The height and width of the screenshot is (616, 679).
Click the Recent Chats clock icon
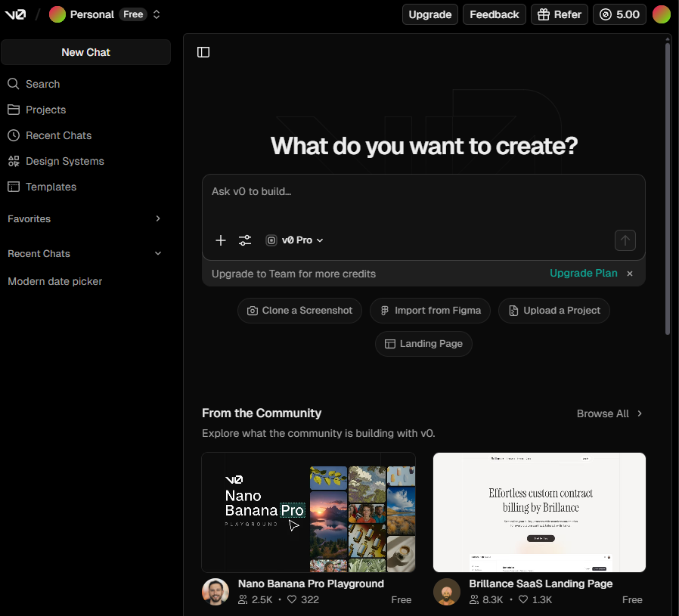[14, 135]
